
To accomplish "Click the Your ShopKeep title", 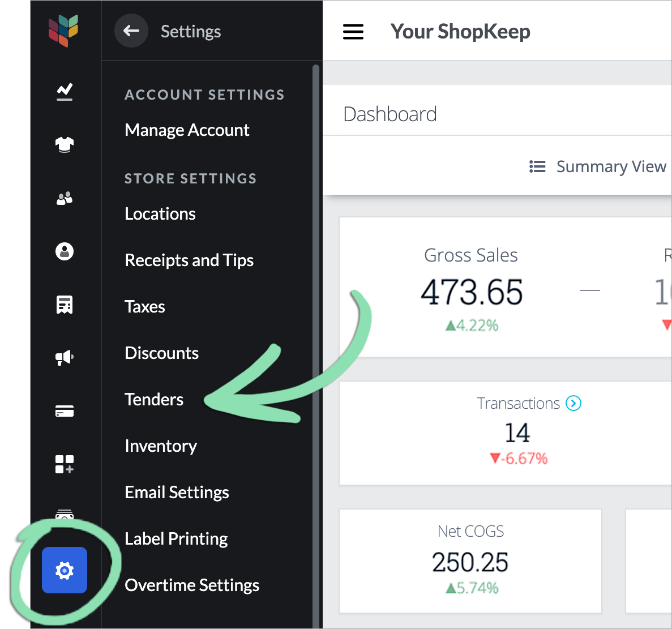I will click(460, 32).
